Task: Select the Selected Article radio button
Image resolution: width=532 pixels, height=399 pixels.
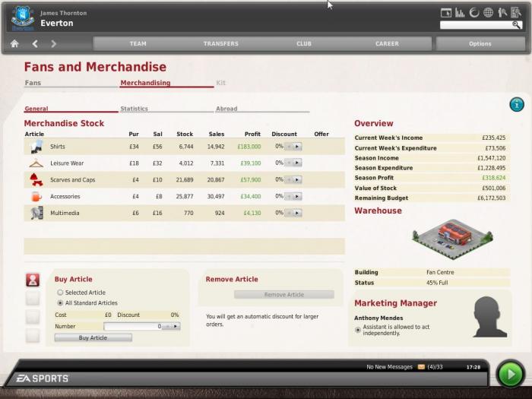Action: click(x=60, y=292)
